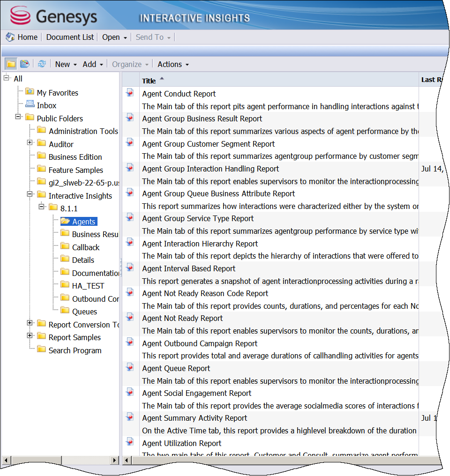Open the Open menu in top bar
Viewport: 450px width, 476px height.
[114, 37]
